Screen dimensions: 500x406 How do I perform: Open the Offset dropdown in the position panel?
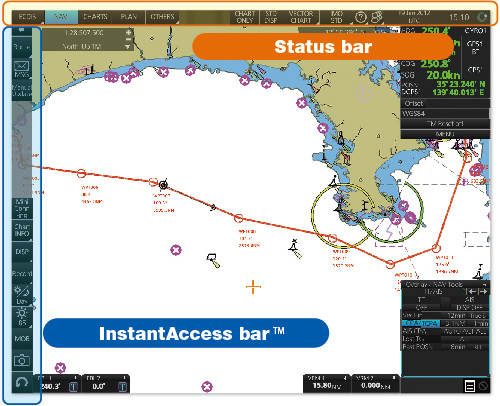tap(445, 103)
